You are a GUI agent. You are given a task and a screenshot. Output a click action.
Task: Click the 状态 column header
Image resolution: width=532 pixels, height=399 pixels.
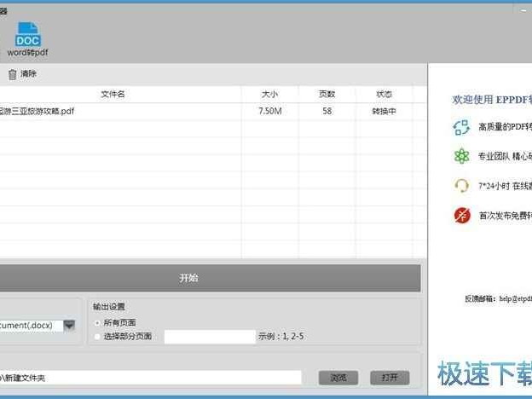[x=384, y=95]
